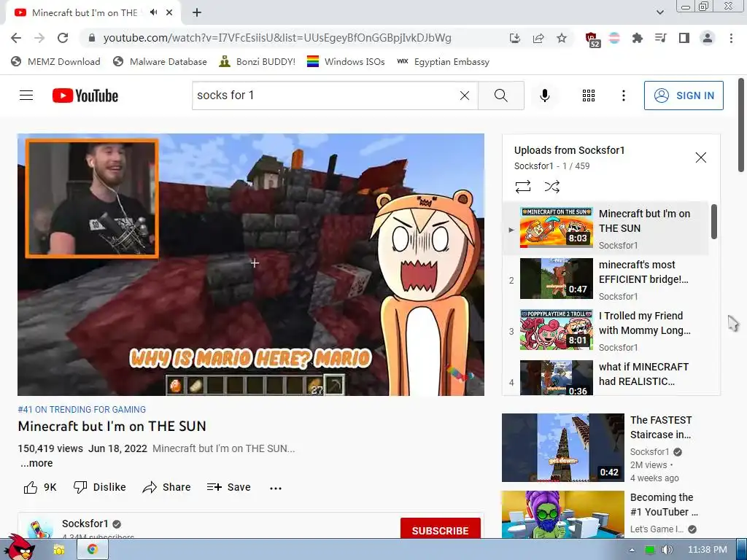Select 'I Trolled my Friend with Mommy Long' video
Viewport: 747px width, 560px height.
click(605, 331)
